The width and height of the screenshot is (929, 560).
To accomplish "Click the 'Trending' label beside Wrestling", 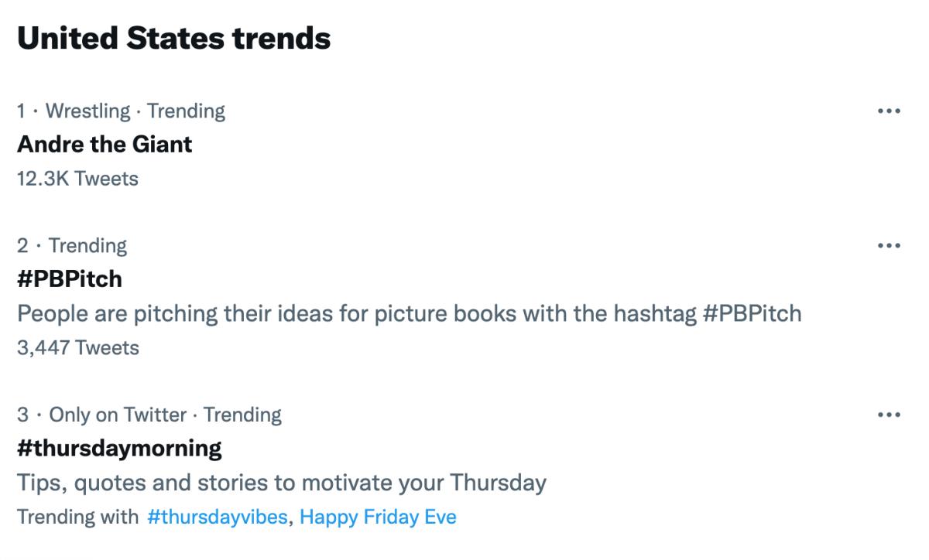I will pos(186,111).
